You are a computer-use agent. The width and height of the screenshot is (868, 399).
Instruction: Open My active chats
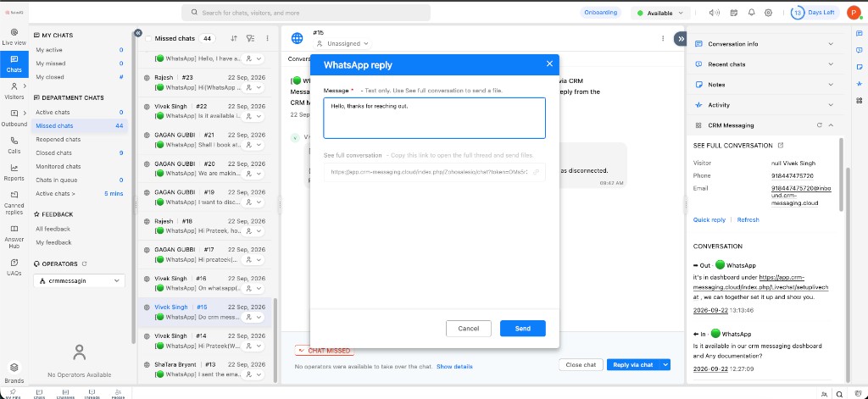(x=79, y=50)
